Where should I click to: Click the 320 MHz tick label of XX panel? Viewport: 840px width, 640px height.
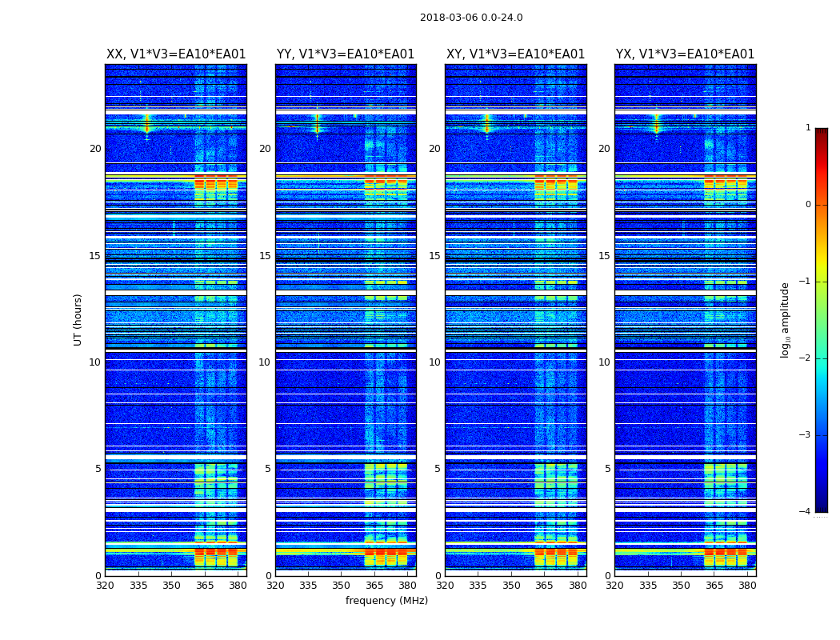106,586
